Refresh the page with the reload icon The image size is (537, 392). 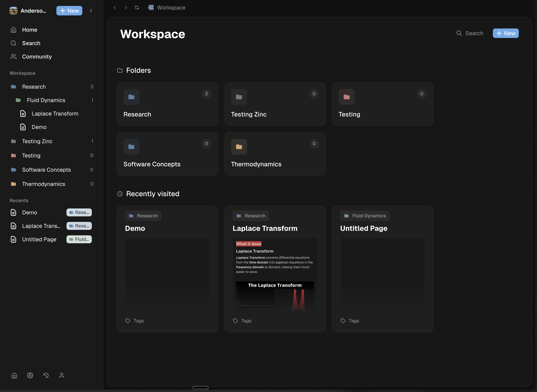[x=137, y=7]
